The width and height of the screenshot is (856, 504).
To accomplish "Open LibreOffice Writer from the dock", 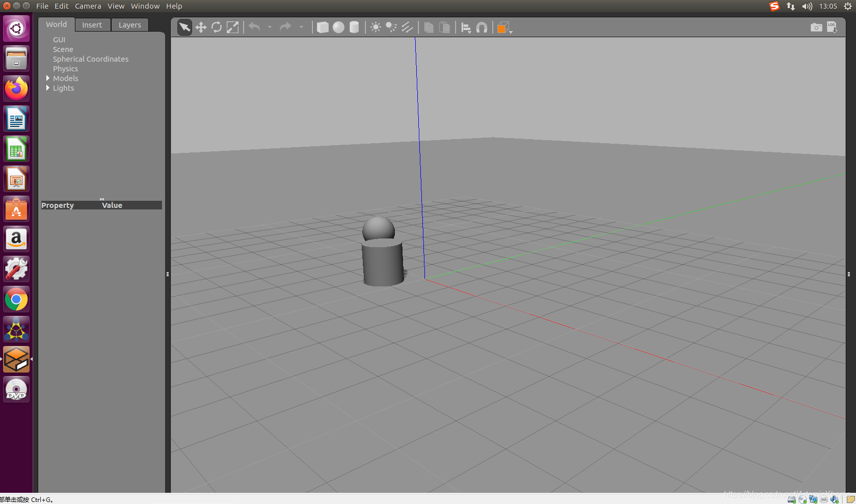I will pyautogui.click(x=16, y=119).
